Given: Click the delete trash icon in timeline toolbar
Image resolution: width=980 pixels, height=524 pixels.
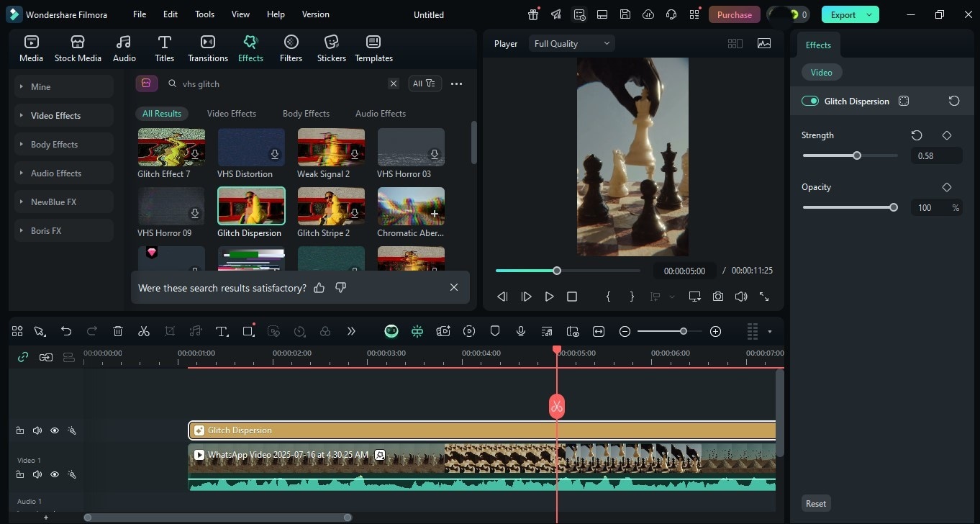Looking at the screenshot, I should 118,331.
